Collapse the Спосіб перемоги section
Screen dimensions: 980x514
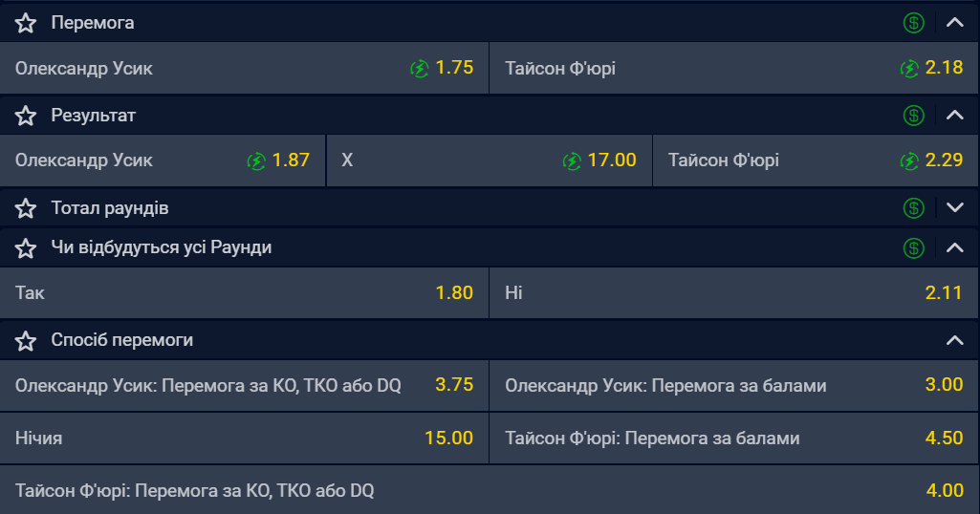tap(954, 341)
